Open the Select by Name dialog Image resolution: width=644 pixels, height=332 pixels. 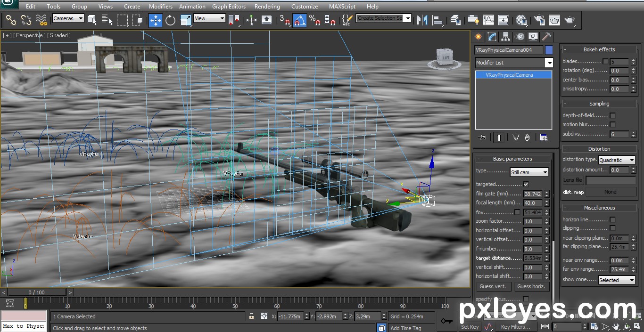coord(107,20)
